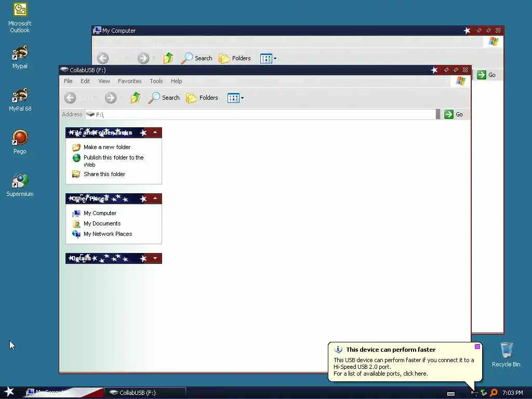
Task: Click Make a new folder
Action: (x=107, y=147)
